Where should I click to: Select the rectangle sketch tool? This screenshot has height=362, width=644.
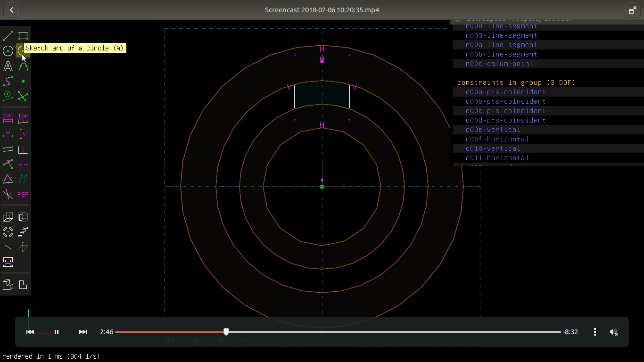point(23,36)
